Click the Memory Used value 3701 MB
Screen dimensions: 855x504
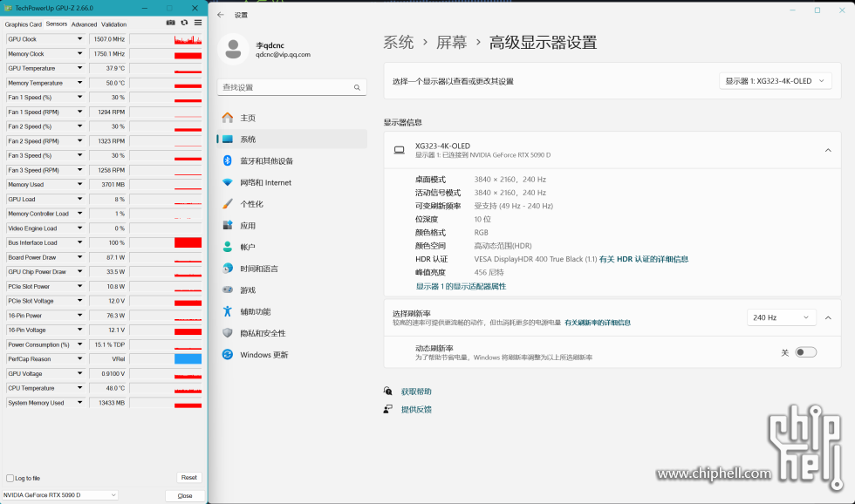point(108,185)
